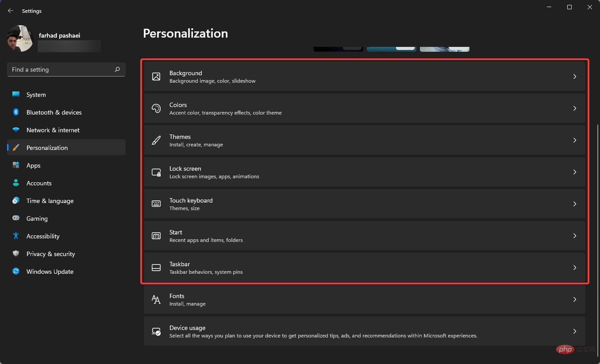Expand the Background row chevron
Image resolution: width=600 pixels, height=364 pixels.
[575, 77]
